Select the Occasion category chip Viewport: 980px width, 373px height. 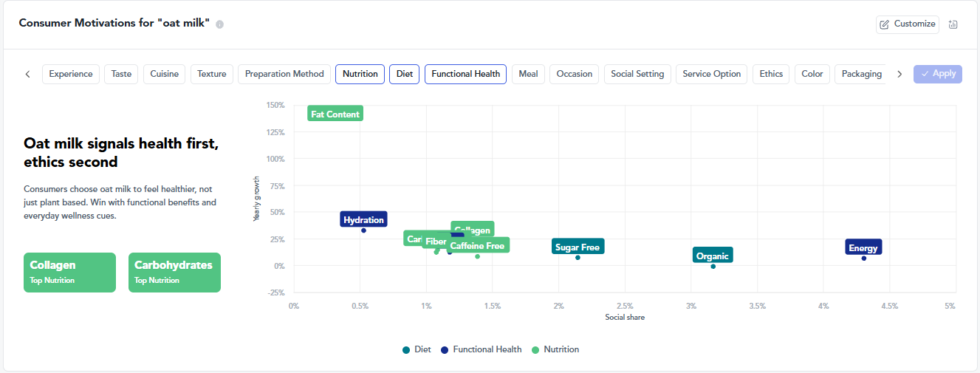click(575, 74)
